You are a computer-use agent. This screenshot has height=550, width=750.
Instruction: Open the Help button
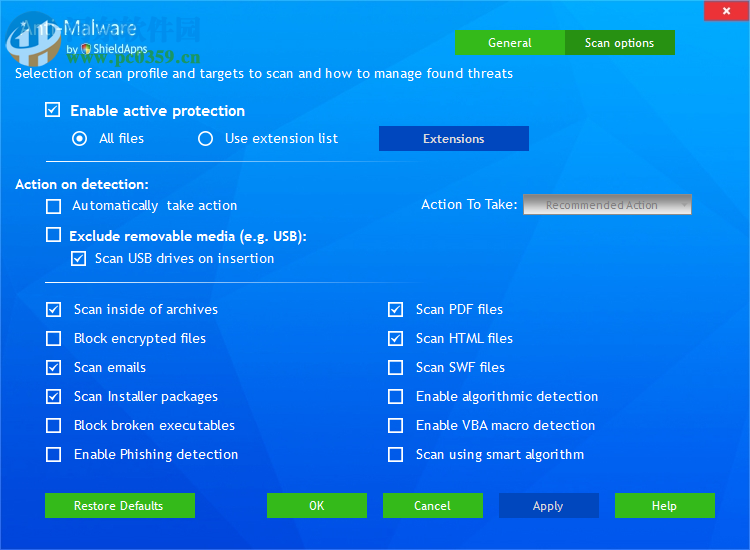(665, 506)
